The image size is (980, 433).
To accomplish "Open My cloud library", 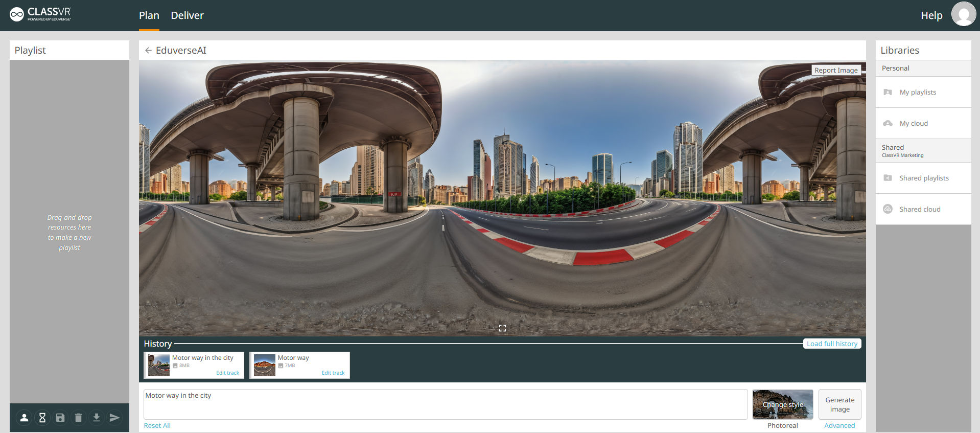I will tap(923, 123).
